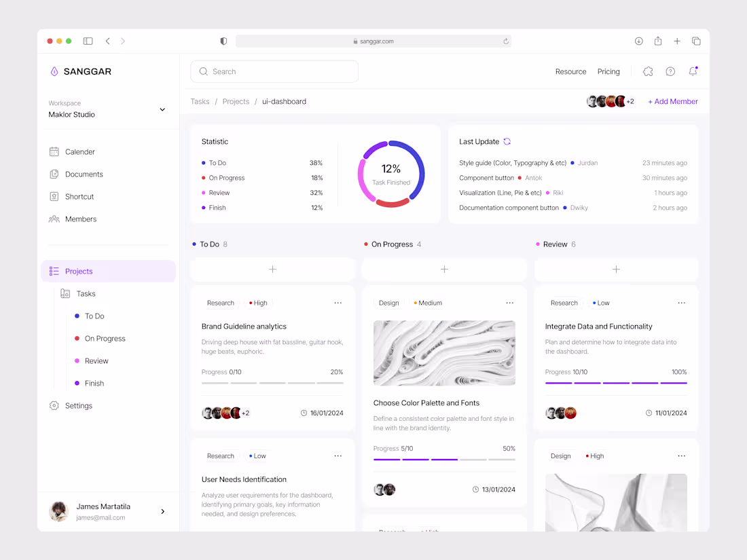Open Choose Color Palette card options menu
The height and width of the screenshot is (560, 747).
(x=510, y=303)
